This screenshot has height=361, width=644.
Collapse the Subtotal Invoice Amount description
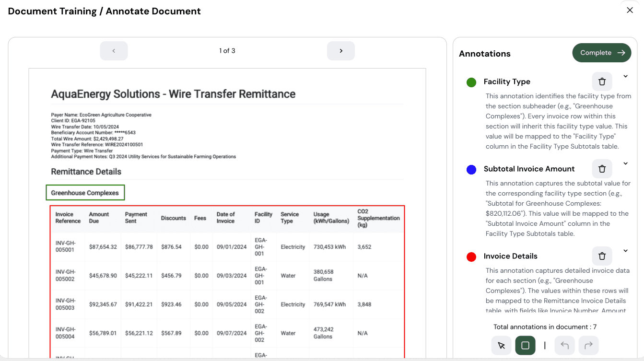click(625, 163)
